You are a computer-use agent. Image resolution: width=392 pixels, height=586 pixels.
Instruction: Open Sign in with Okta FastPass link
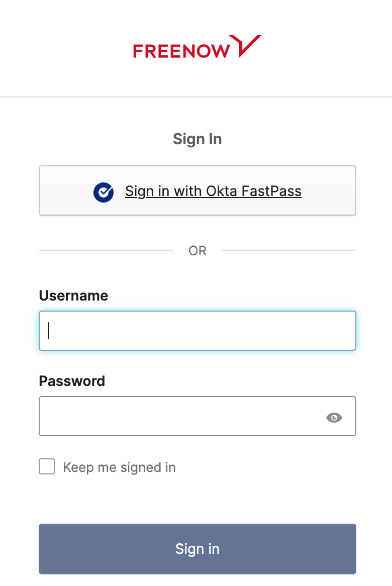coord(214,191)
